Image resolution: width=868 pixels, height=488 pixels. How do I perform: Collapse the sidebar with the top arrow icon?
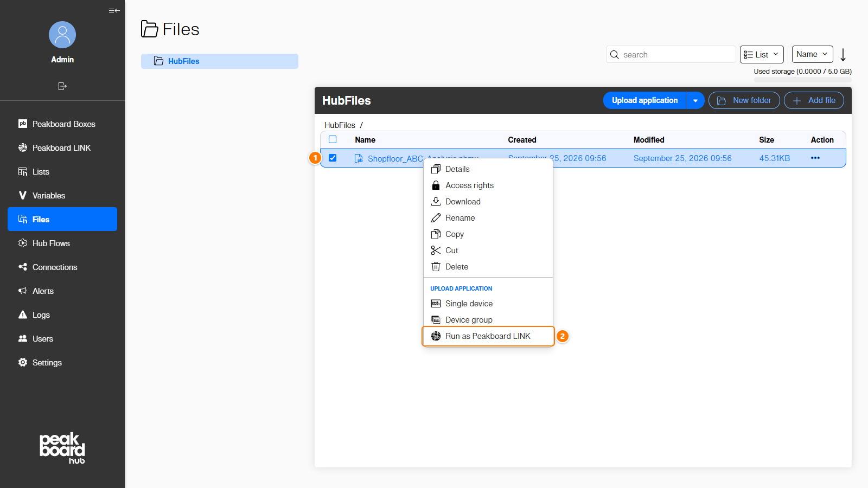114,10
